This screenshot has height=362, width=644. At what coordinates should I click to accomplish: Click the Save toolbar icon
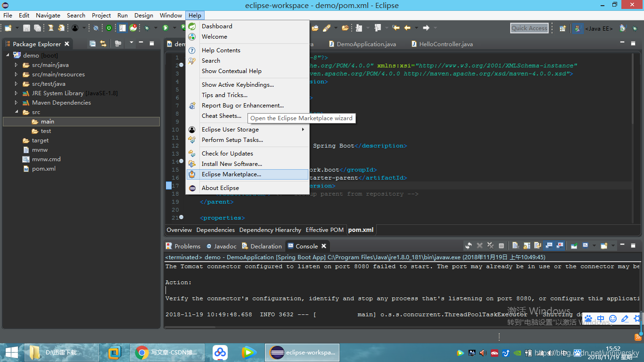tap(26, 28)
